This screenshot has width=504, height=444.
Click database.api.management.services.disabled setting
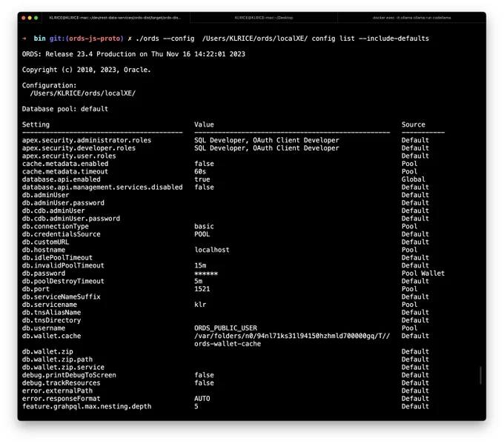pos(102,187)
